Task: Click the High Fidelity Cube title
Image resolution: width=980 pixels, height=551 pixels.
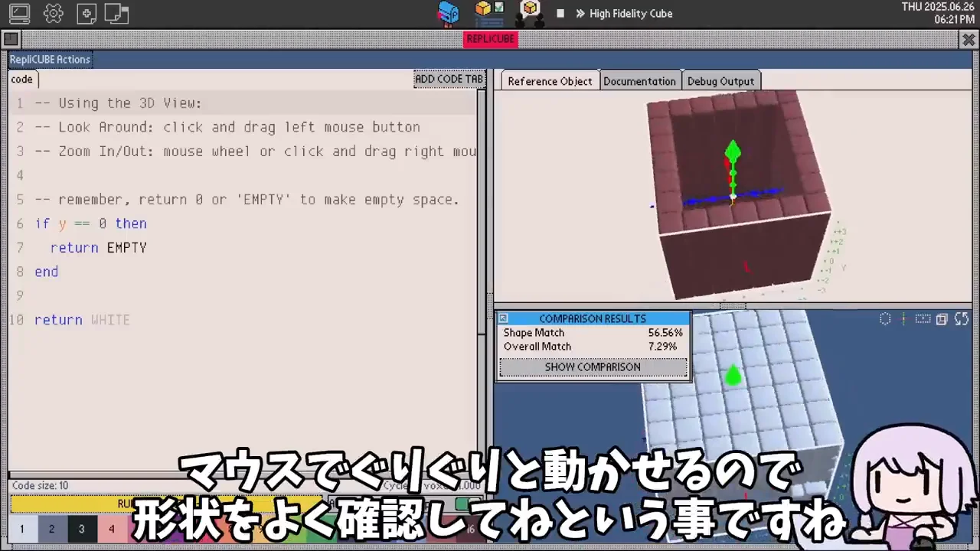Action: click(631, 14)
